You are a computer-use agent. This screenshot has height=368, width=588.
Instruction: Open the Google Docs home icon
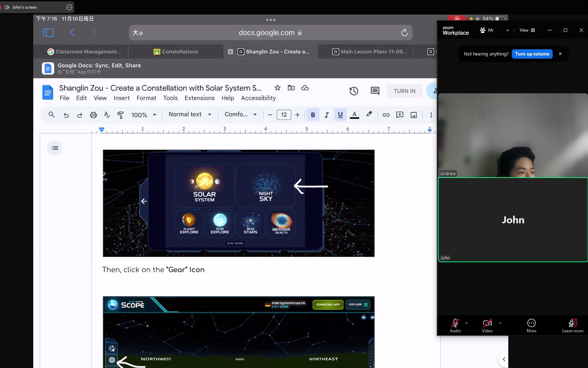click(x=48, y=92)
